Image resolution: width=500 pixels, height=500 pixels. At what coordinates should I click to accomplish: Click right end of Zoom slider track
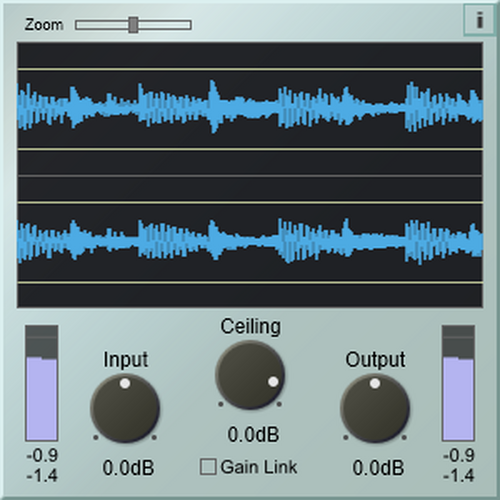(x=188, y=25)
